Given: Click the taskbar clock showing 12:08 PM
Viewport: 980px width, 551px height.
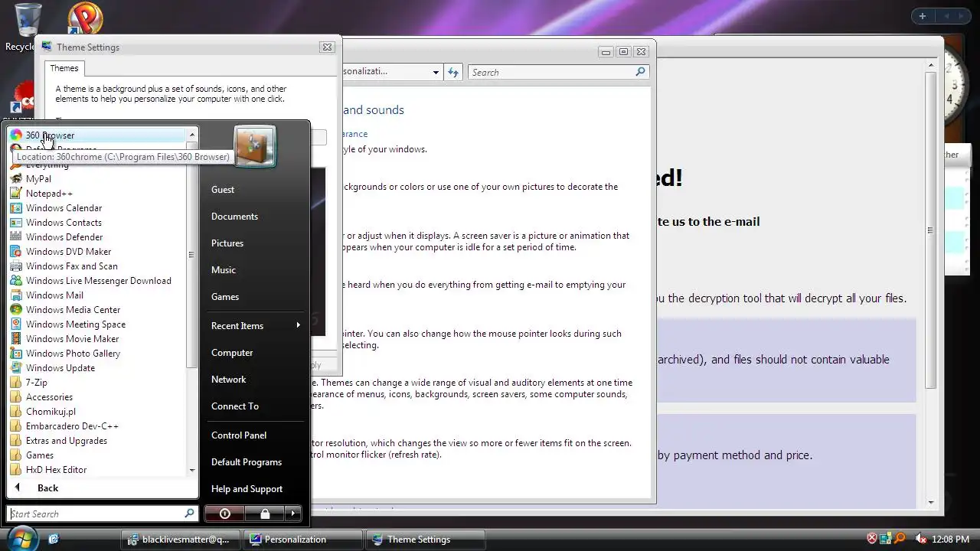Looking at the screenshot, I should (x=950, y=539).
